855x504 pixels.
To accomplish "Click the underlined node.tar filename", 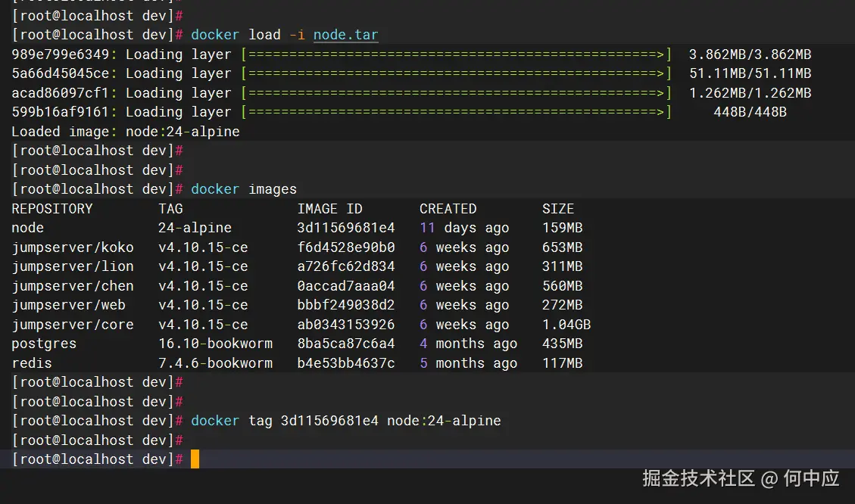I will coord(345,35).
